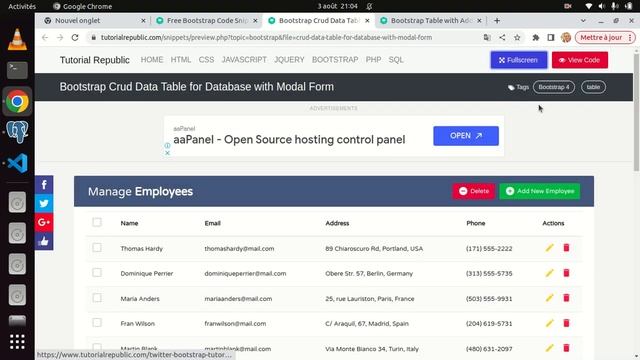
Task: Check the Thomas Hardy row checkbox
Action: tap(97, 248)
